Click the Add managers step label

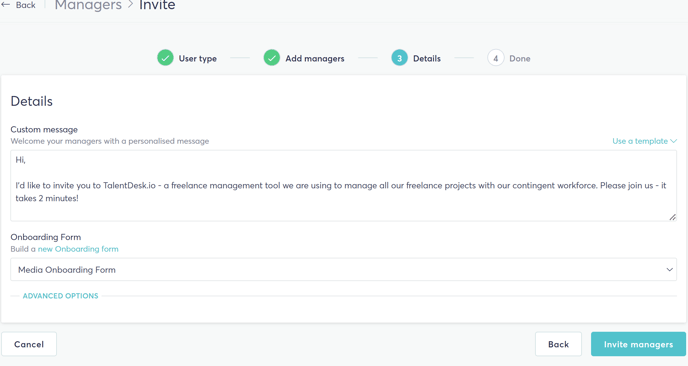tap(315, 58)
